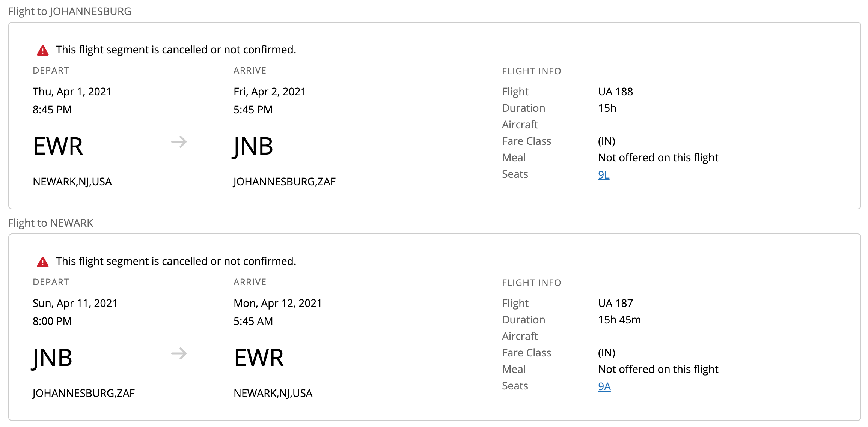The width and height of the screenshot is (868, 427).
Task: Click the red warning icon for Johannesburg flight
Action: 43,50
